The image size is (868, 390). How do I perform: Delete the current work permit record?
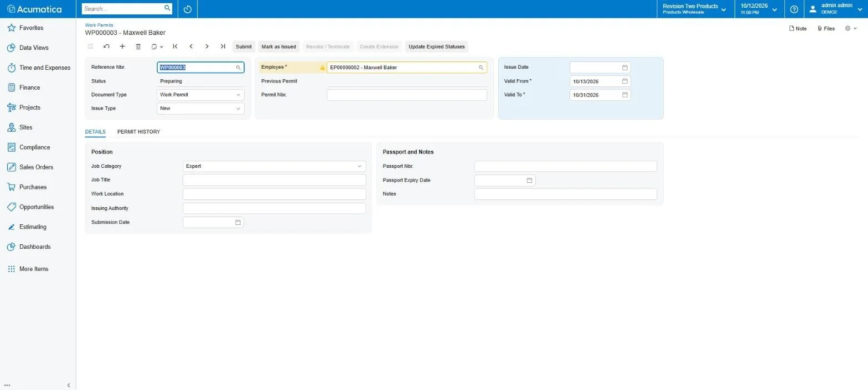(x=138, y=47)
